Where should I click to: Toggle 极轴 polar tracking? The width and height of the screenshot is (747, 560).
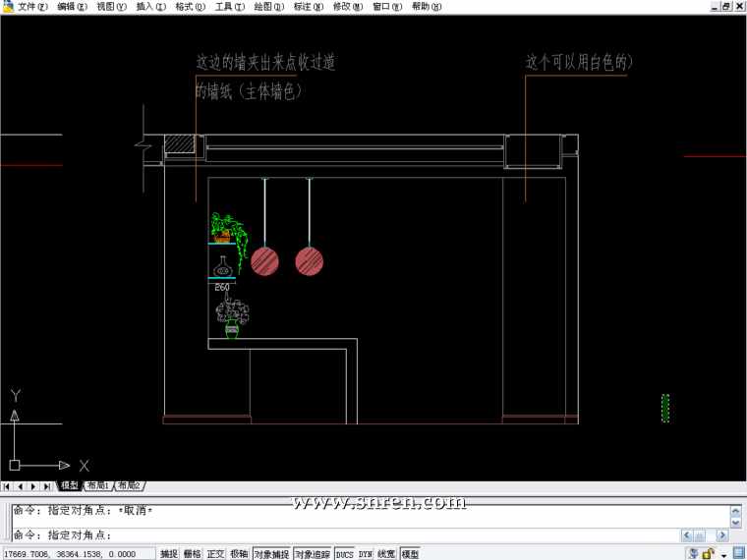tap(239, 554)
